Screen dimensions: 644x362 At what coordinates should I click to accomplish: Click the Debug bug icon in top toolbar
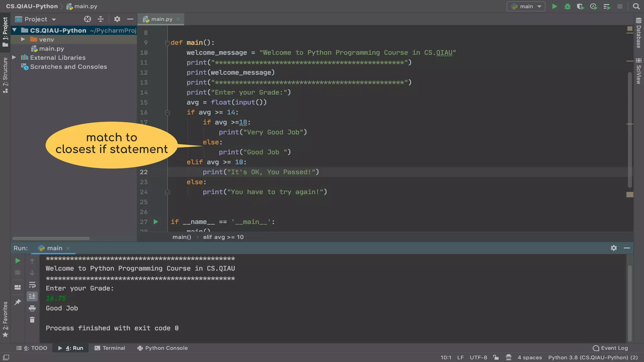(x=567, y=6)
